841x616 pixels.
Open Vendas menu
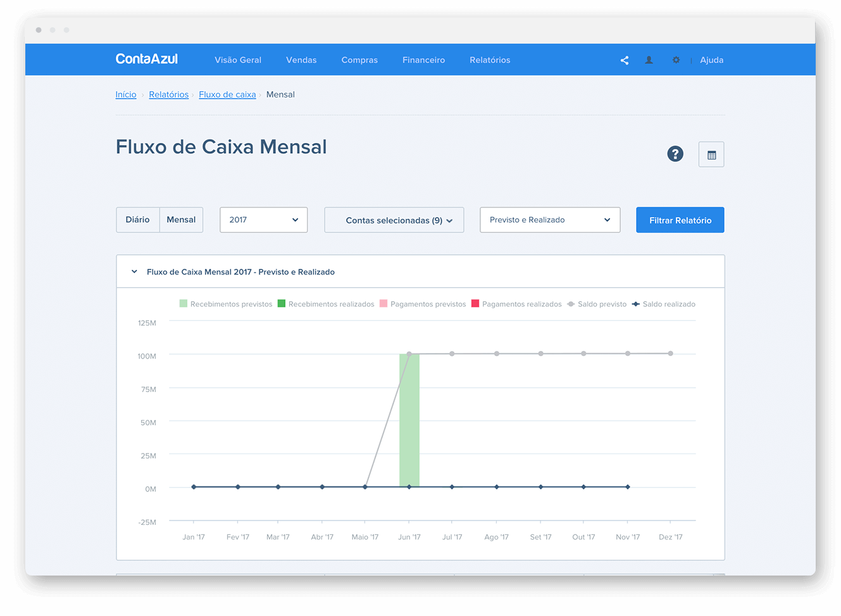[301, 60]
